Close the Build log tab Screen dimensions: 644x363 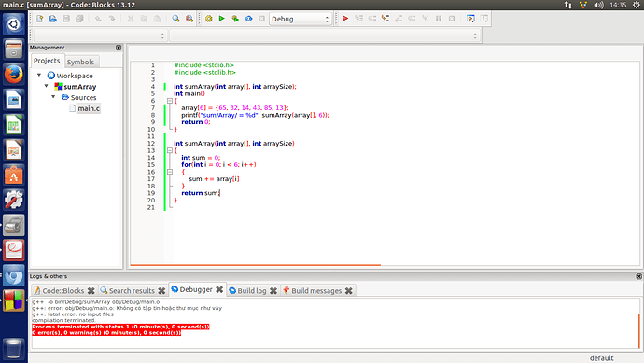[273, 291]
